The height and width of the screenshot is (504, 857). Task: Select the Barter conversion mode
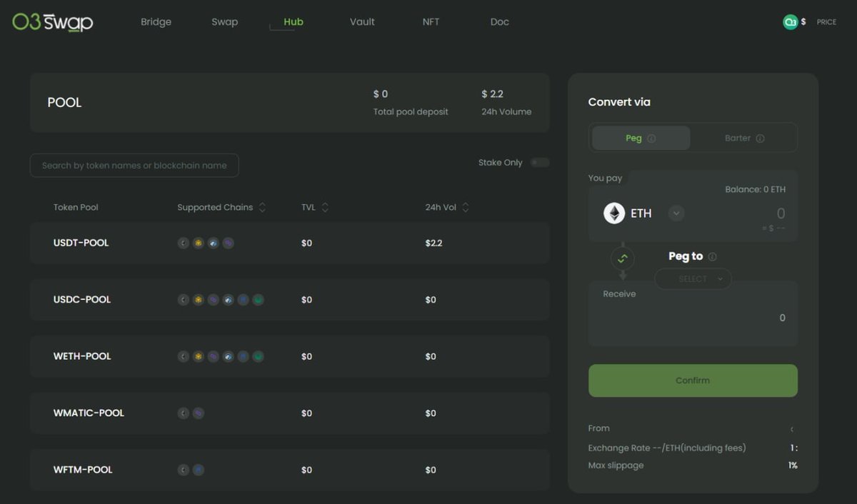[744, 138]
